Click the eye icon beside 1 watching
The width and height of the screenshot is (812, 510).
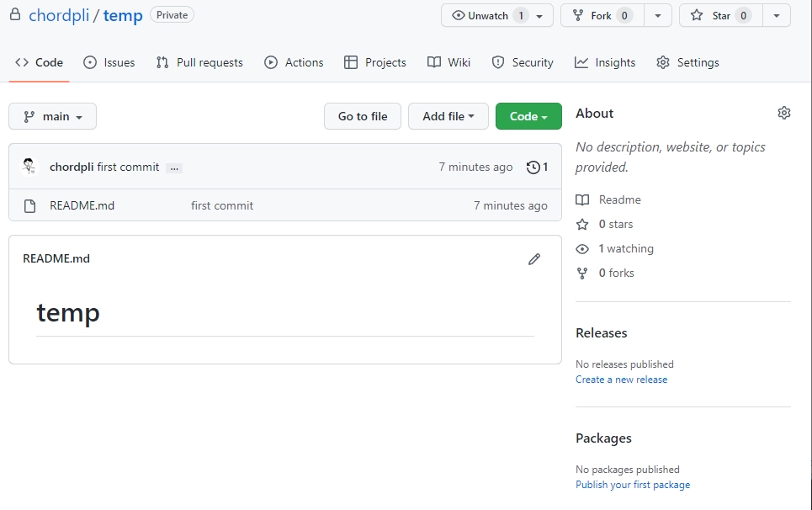[582, 249]
